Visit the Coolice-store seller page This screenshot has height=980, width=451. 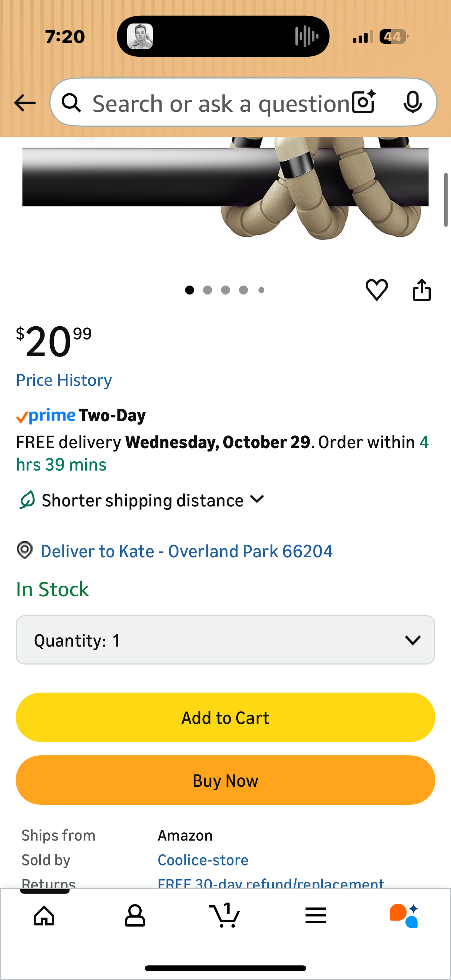coord(203,860)
